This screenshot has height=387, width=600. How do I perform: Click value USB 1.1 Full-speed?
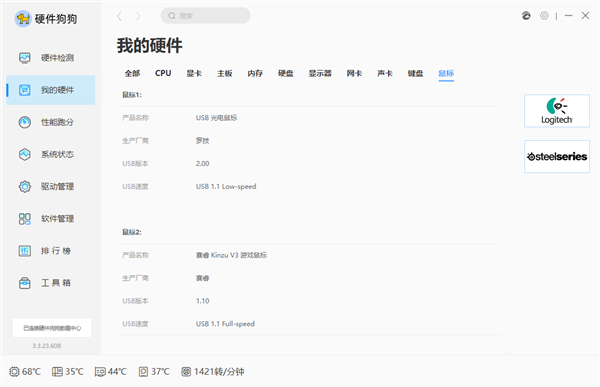(x=225, y=324)
